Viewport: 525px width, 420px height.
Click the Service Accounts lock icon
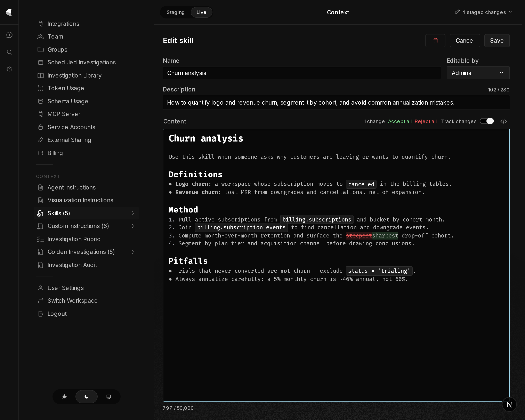click(x=41, y=127)
